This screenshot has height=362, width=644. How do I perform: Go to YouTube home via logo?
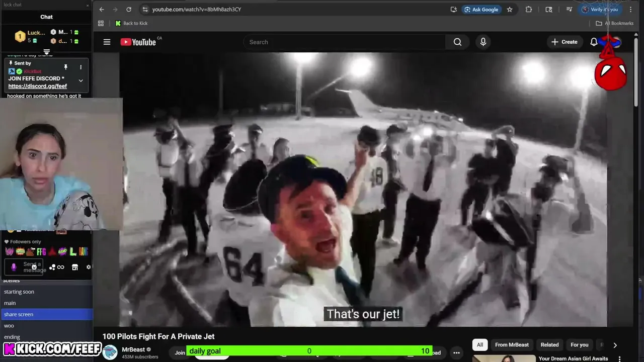tap(138, 42)
